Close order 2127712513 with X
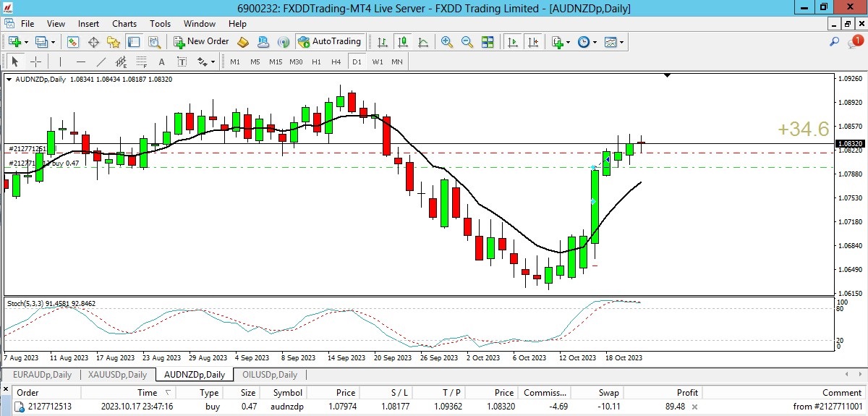868x416 pixels. click(x=694, y=407)
